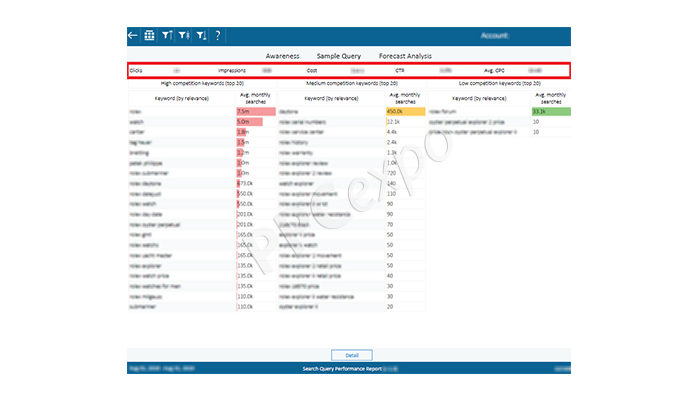
Task: Click the 70 search volume cell
Action: pos(406,225)
